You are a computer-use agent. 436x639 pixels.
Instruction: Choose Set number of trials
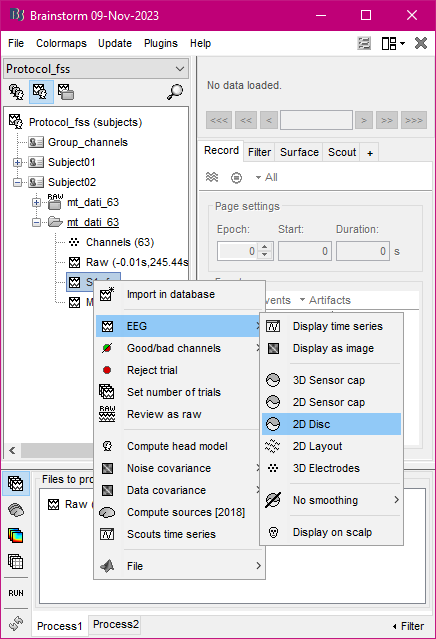coord(179,392)
